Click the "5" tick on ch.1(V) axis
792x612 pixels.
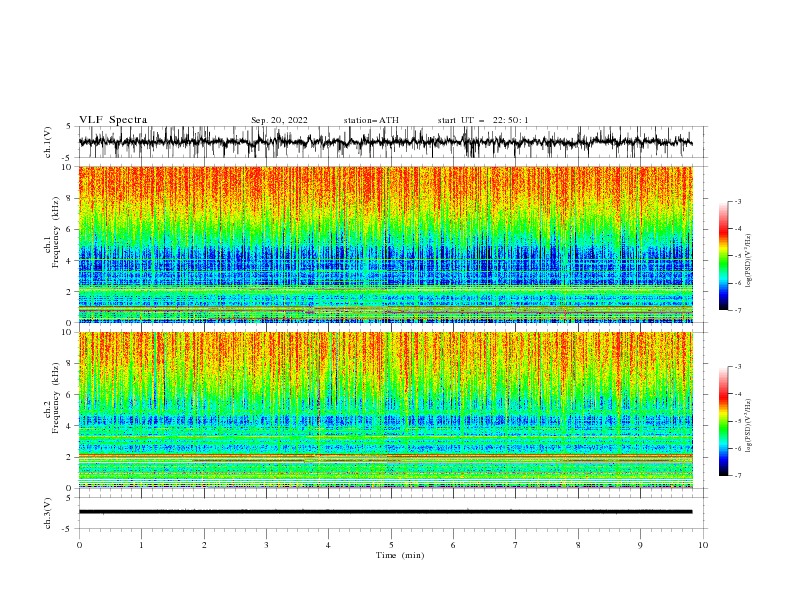(x=69, y=127)
